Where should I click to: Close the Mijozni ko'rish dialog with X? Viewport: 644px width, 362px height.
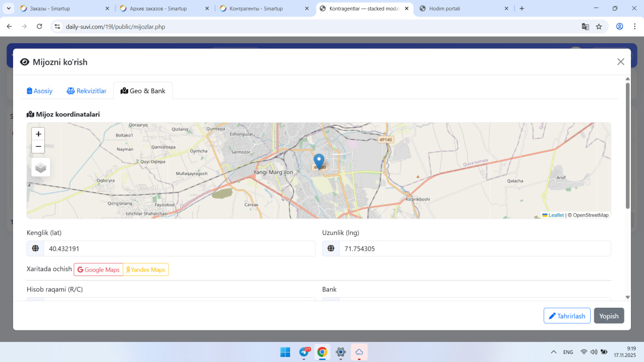tap(620, 62)
